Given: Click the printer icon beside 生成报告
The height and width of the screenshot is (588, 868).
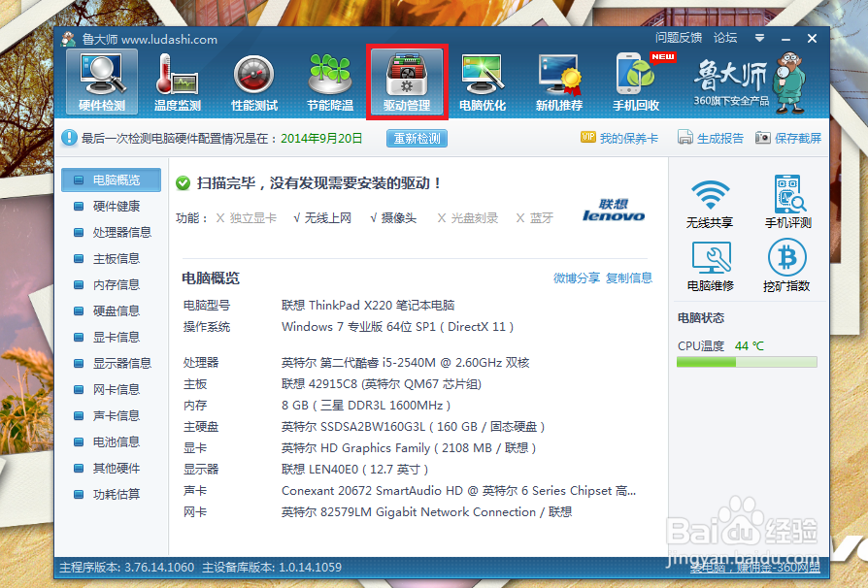Looking at the screenshot, I should pyautogui.click(x=685, y=137).
